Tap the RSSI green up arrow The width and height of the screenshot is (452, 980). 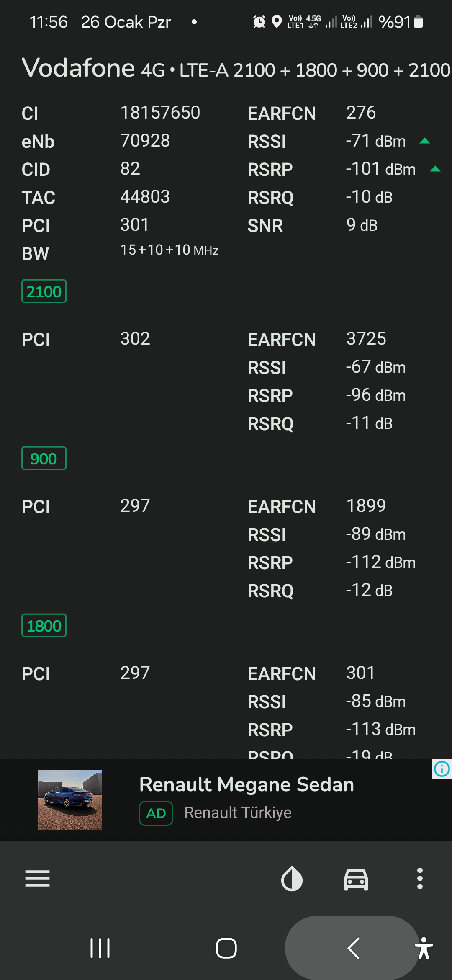pos(425,141)
